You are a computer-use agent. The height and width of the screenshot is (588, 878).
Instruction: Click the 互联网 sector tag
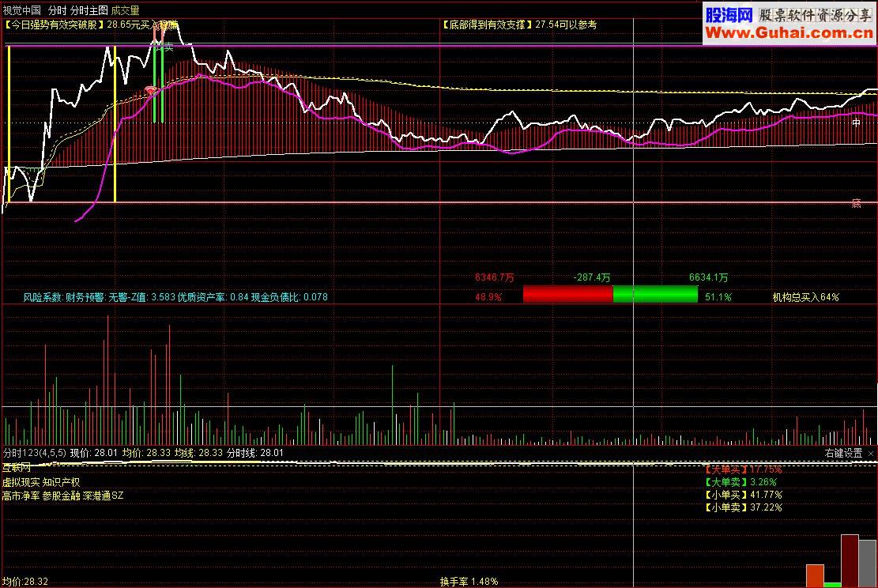point(17,468)
